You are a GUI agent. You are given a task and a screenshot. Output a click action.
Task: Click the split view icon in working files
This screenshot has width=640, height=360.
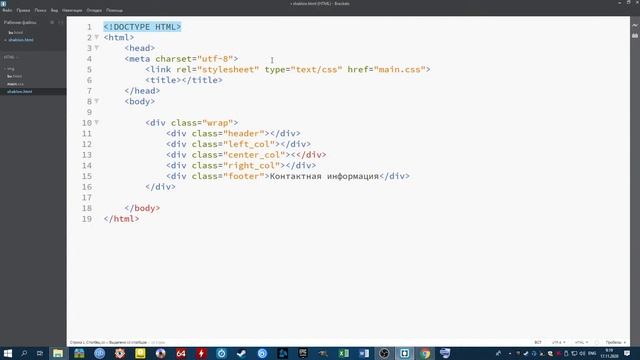(60, 22)
